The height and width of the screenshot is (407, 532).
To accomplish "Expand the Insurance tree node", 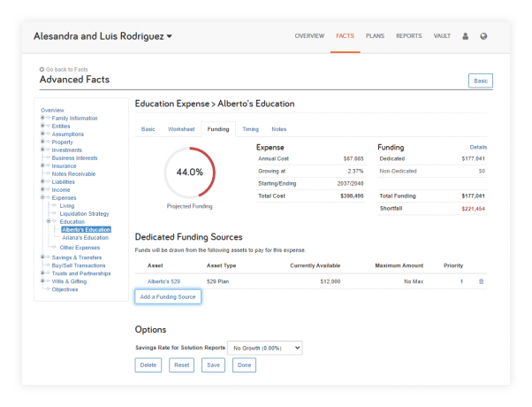I will pyautogui.click(x=42, y=165).
